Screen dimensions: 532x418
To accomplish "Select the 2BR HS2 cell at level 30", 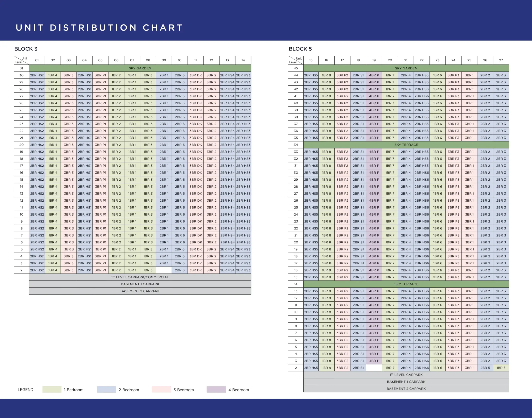I will tap(37, 75).
